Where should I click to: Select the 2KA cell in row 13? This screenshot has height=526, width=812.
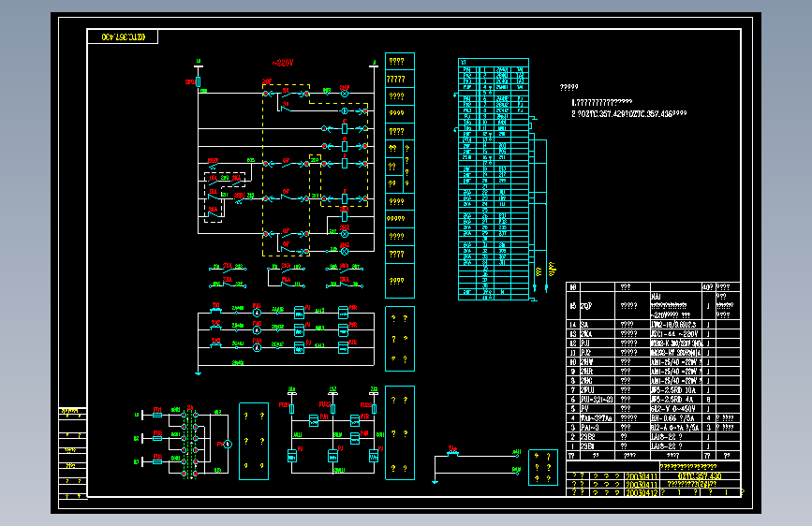point(598,334)
